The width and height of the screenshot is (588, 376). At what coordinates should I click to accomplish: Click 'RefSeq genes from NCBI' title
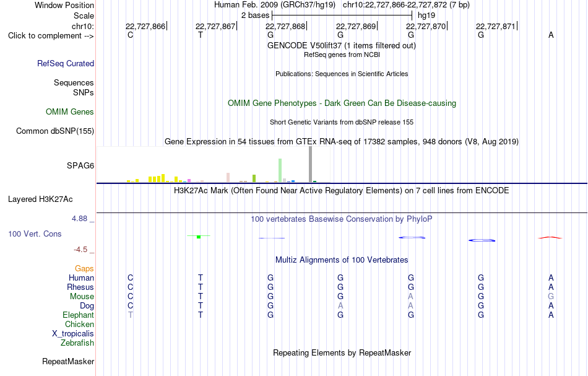point(342,55)
